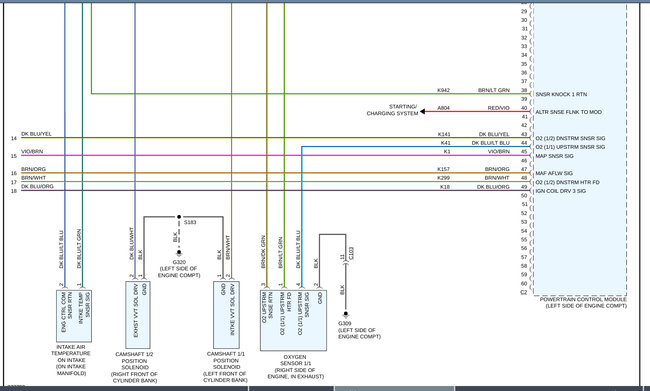Select circuit code K141
The width and height of the screenshot is (650, 391).
(x=444, y=134)
